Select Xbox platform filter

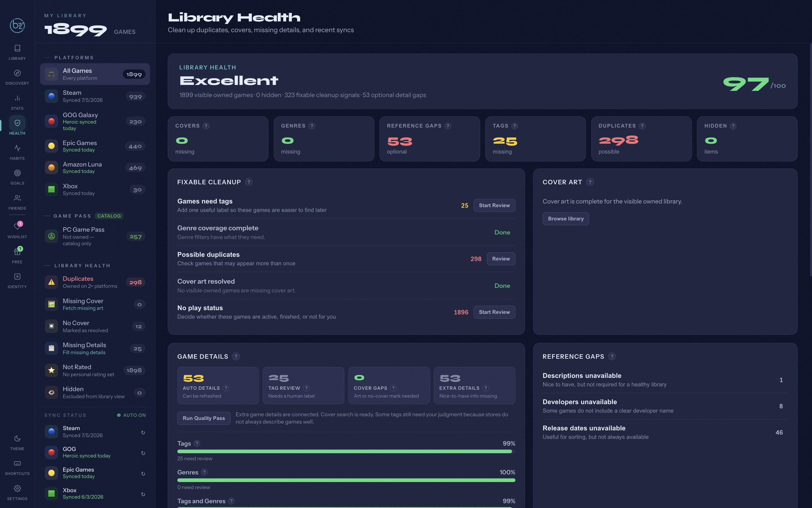[x=95, y=189]
